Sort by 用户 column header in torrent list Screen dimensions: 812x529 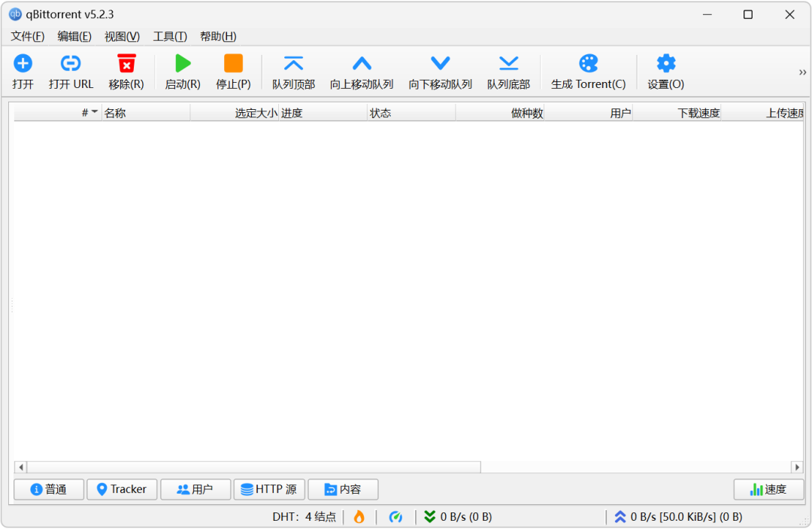pos(589,113)
